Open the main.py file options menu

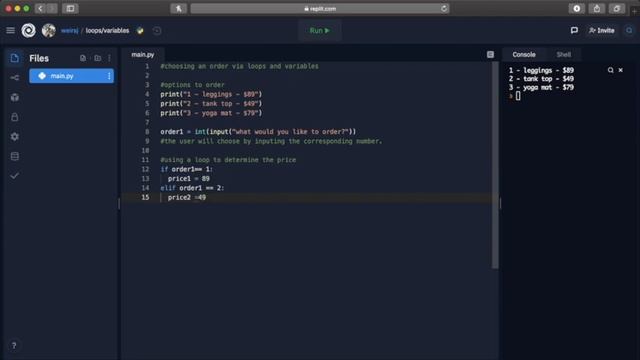(109, 76)
